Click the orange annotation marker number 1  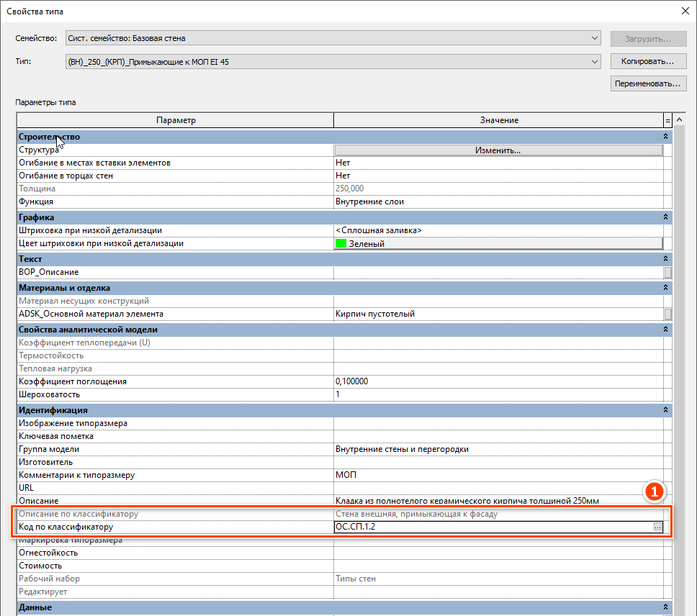654,493
